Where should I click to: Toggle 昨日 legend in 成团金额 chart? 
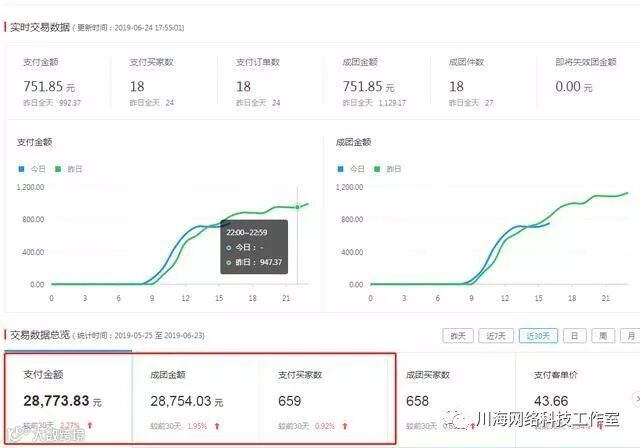coord(388,169)
